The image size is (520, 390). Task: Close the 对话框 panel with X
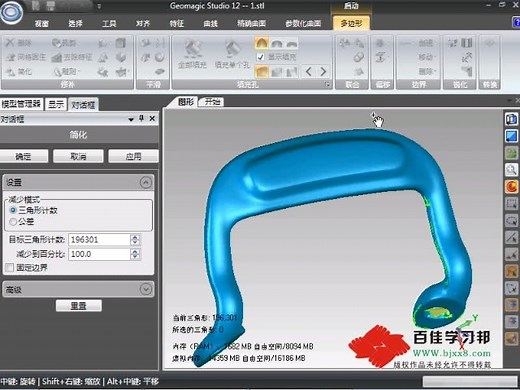[x=152, y=118]
